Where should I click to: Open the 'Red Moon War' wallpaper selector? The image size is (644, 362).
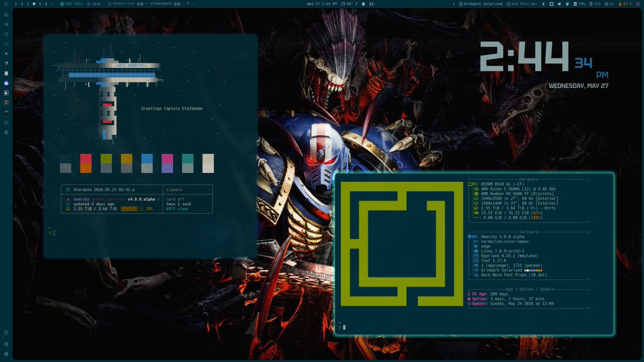pyautogui.click(x=522, y=4)
